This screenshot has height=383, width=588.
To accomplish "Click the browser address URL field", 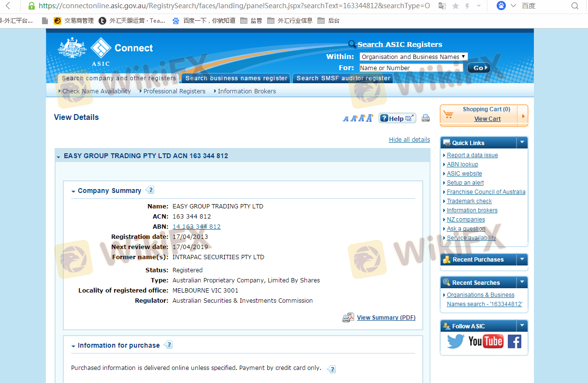I will click(234, 6).
